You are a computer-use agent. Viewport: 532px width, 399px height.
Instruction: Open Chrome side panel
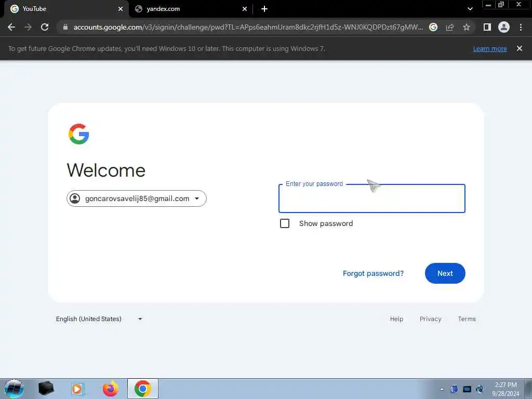[487, 27]
